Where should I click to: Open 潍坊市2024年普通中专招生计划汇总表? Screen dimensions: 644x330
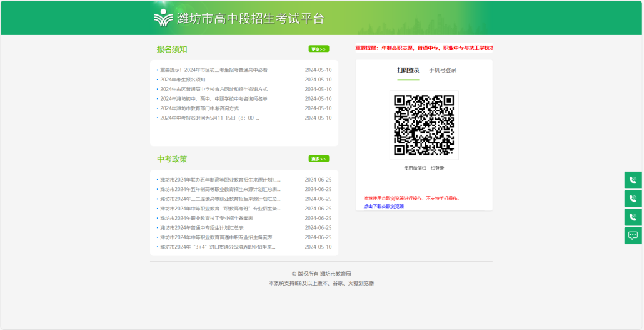coord(202,227)
